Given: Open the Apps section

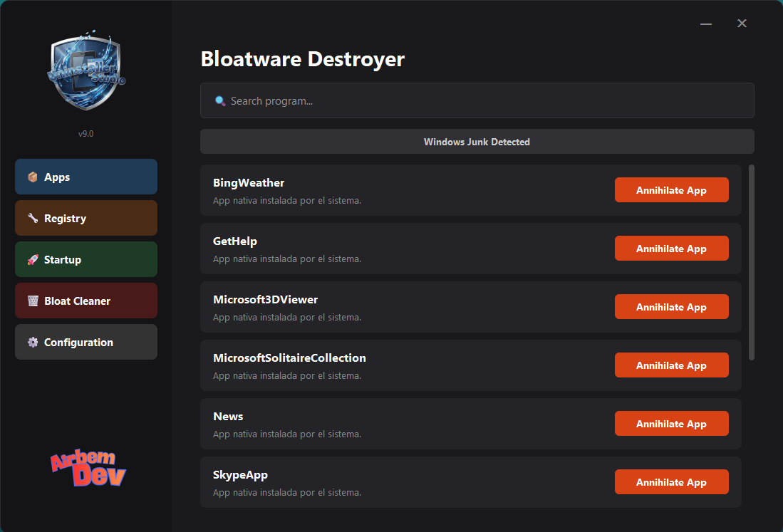Looking at the screenshot, I should [x=86, y=177].
